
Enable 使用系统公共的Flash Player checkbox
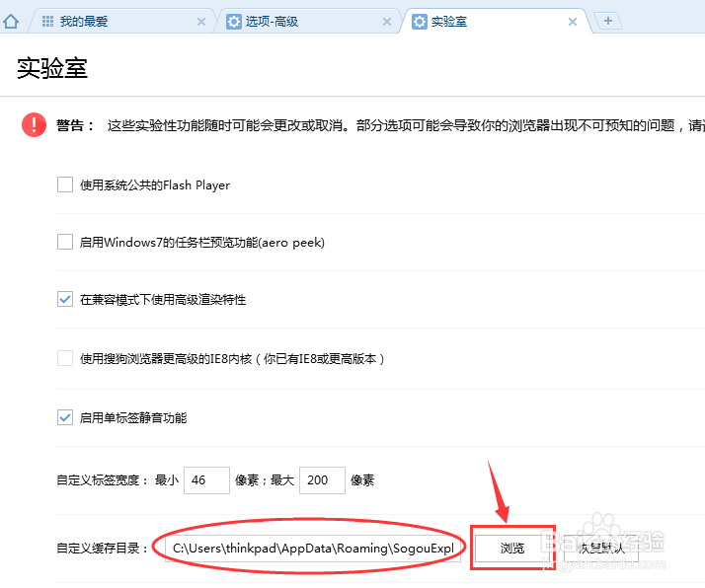pos(65,184)
